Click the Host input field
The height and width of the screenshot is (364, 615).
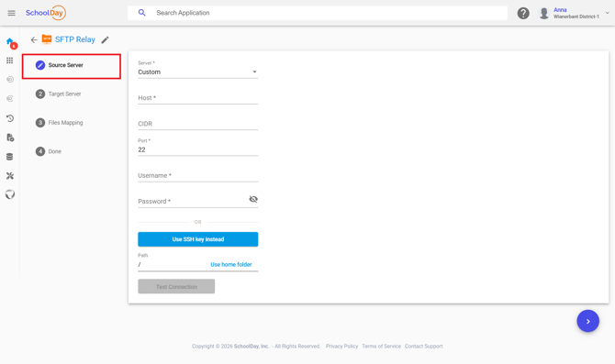point(197,98)
